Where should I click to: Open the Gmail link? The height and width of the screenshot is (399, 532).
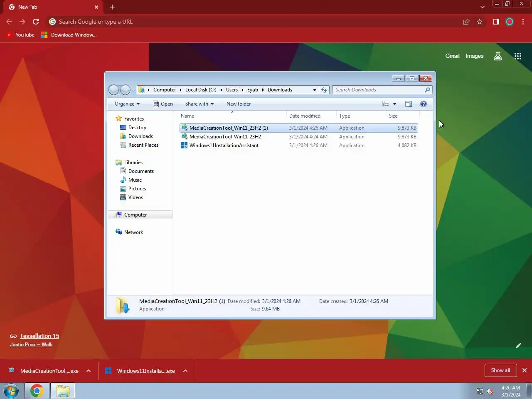452,56
